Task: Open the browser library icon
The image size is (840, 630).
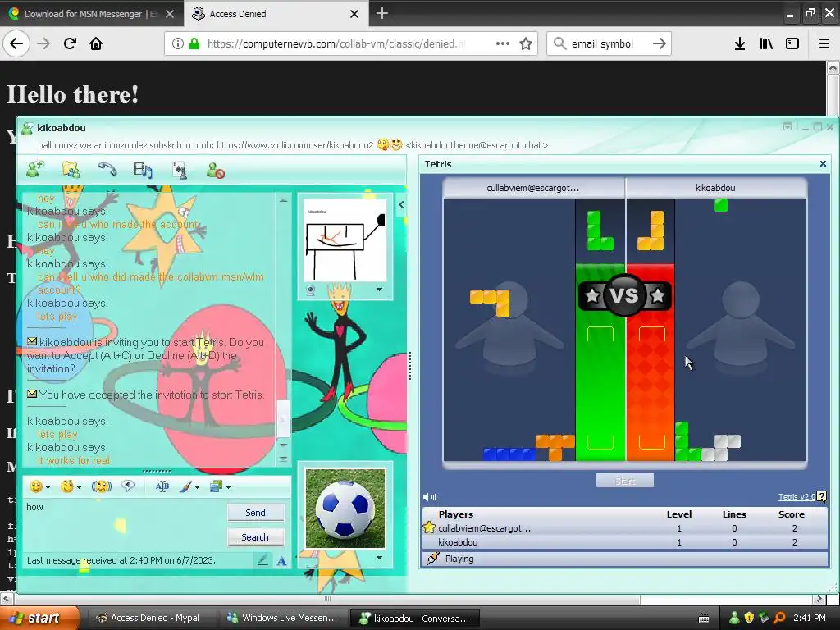Action: click(x=766, y=43)
